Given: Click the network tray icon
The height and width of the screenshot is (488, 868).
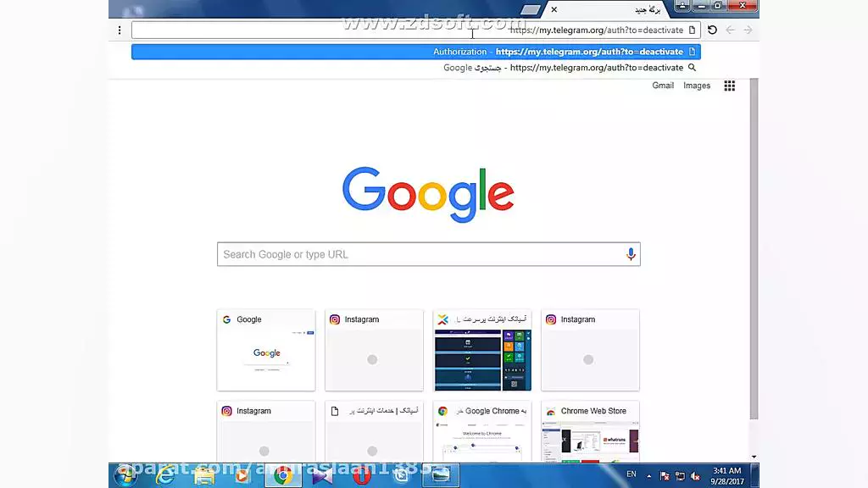Looking at the screenshot, I should click(x=681, y=476).
